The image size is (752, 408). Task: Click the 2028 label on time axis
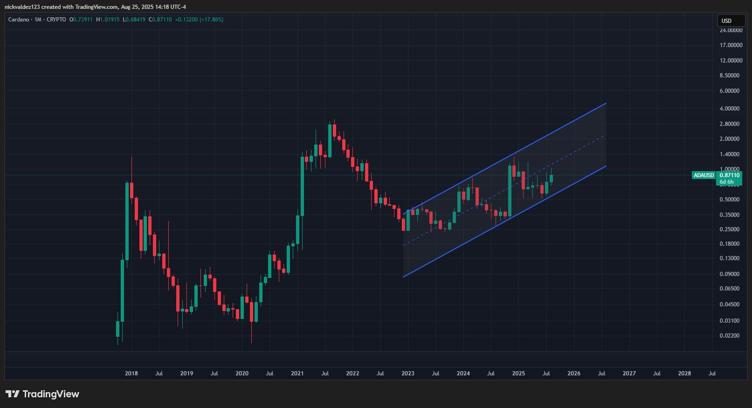coord(684,373)
